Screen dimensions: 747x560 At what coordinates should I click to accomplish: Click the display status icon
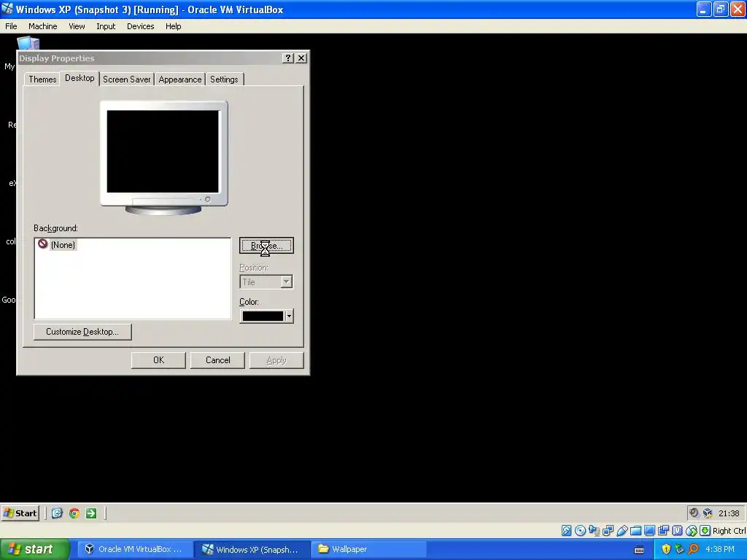pyautogui.click(x=649, y=531)
